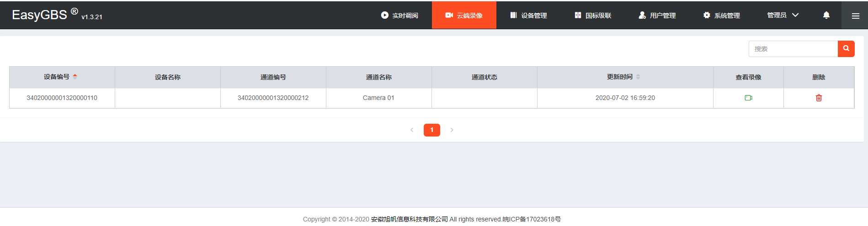Viewport: 868px width, 226px height.
Task: View recordings for Camera 01
Action: point(748,98)
